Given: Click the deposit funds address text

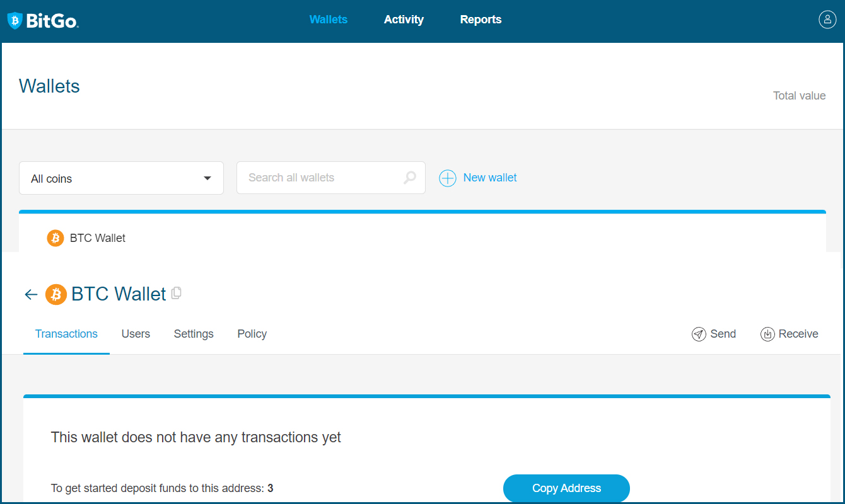Looking at the screenshot, I should pyautogui.click(x=162, y=488).
